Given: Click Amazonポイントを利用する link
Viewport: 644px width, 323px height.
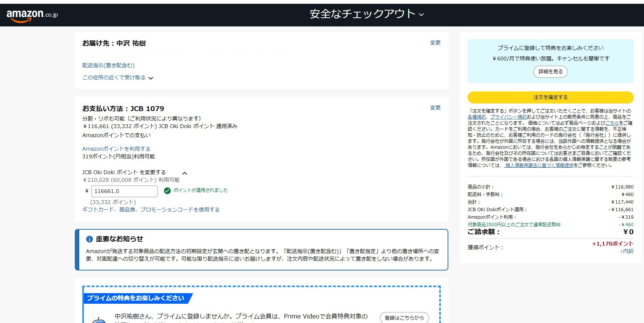Looking at the screenshot, I should coord(116,149).
